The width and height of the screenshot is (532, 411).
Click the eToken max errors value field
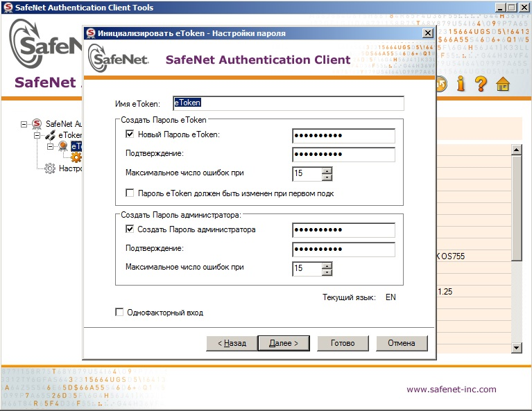click(x=307, y=174)
